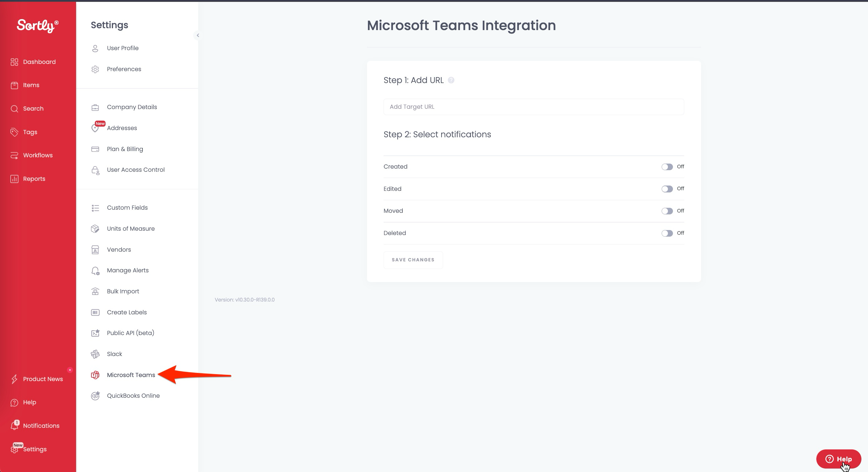This screenshot has height=472, width=868.
Task: Click the Settings gear icon in red sidebar
Action: tap(14, 449)
